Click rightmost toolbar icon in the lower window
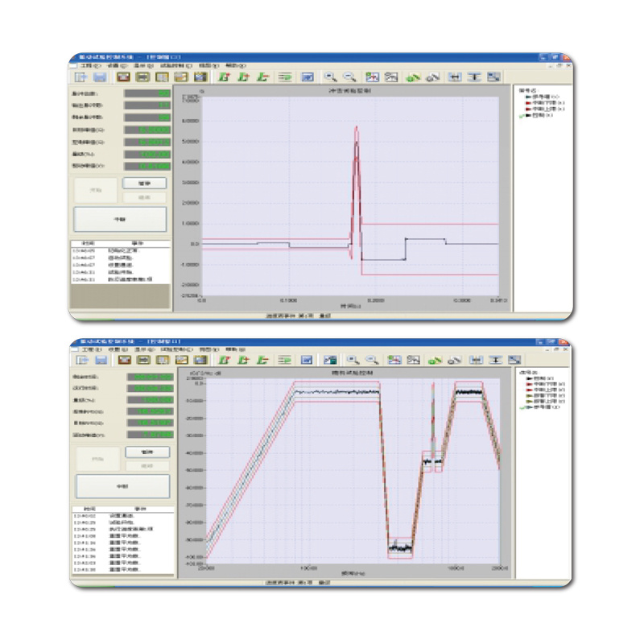The height and width of the screenshot is (644, 644). pyautogui.click(x=516, y=360)
